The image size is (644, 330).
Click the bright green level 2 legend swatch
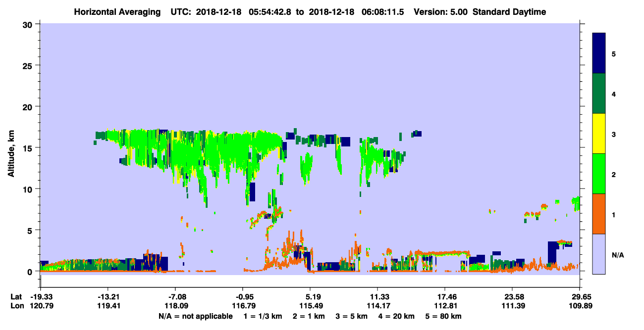[x=599, y=174]
